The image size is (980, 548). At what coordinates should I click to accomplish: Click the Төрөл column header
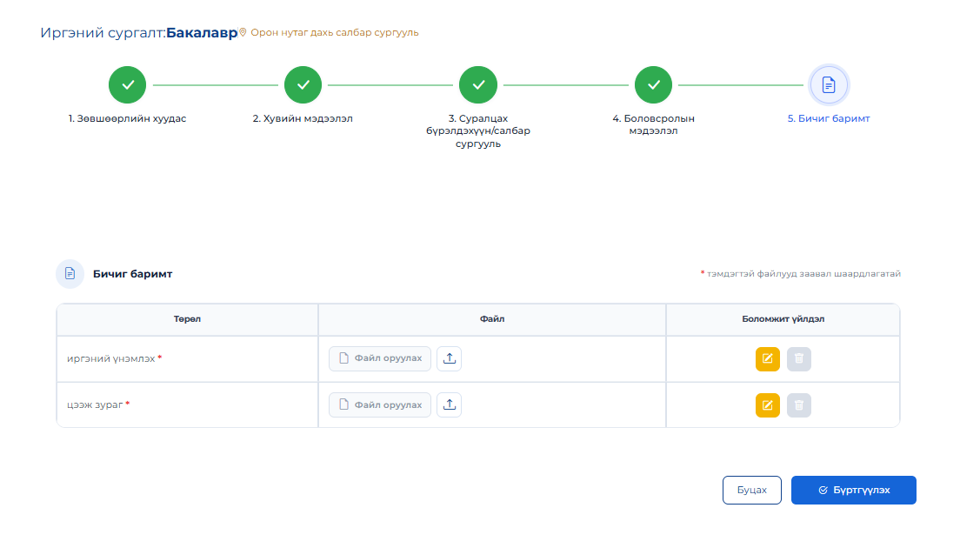pos(187,318)
